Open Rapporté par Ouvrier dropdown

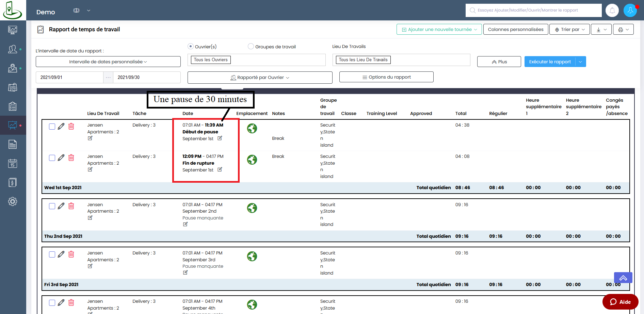coord(260,78)
